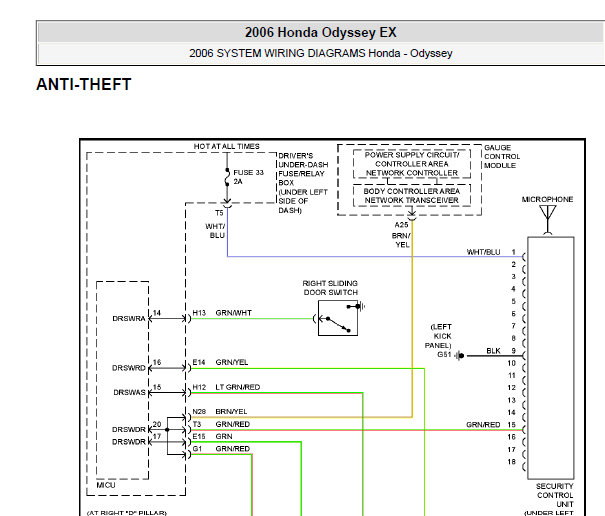This screenshot has width=605, height=516.
Task: Click the "RIGHT SLIDING DOOR SWITCH" label
Action: 330,288
